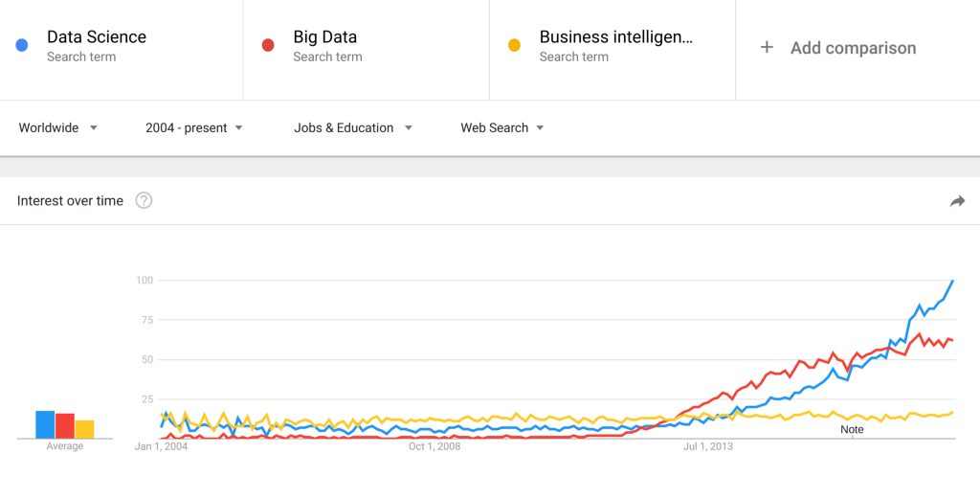The image size is (980, 477).
Task: Click the blue Average bar
Action: tap(45, 424)
